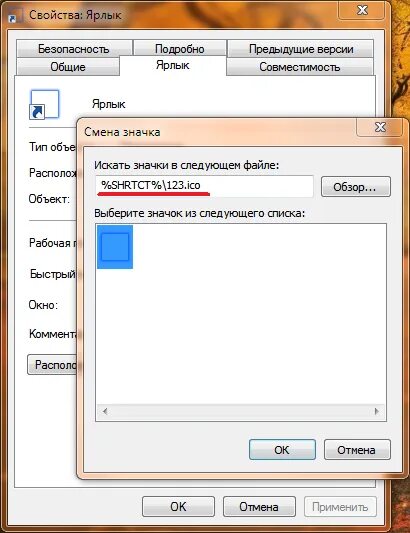Confirm icon change with OK button
This screenshot has width=410, height=533.
click(282, 450)
